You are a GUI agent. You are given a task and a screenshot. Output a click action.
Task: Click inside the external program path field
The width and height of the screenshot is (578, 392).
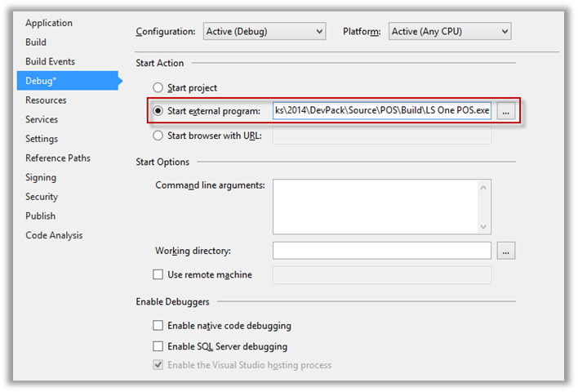382,110
